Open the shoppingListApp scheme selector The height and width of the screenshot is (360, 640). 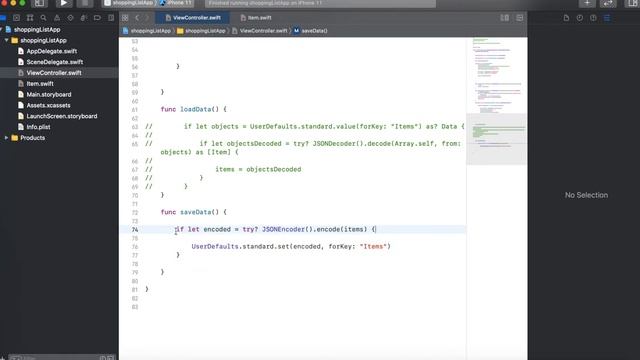pyautogui.click(x=129, y=3)
